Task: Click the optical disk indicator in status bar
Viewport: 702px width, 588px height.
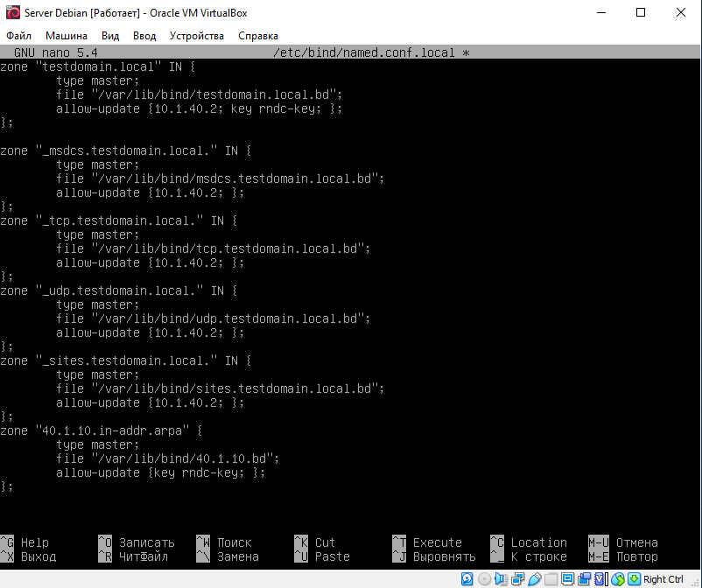Action: tap(484, 579)
